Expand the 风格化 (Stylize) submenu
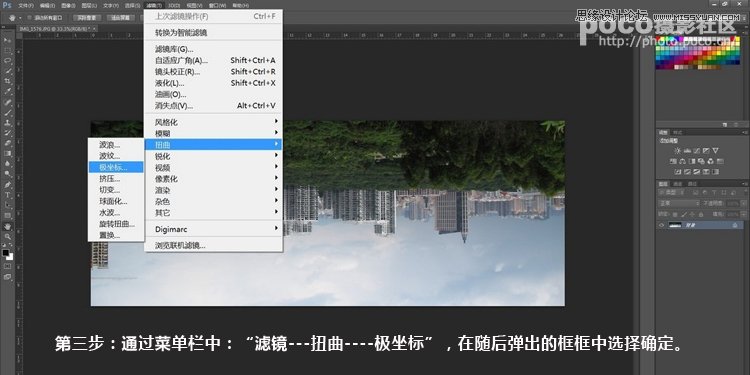Screen dimensions: 750x375 tap(213, 122)
